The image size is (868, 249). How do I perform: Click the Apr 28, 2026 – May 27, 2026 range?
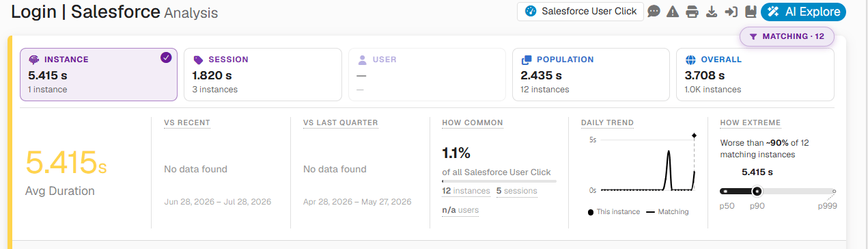click(357, 202)
